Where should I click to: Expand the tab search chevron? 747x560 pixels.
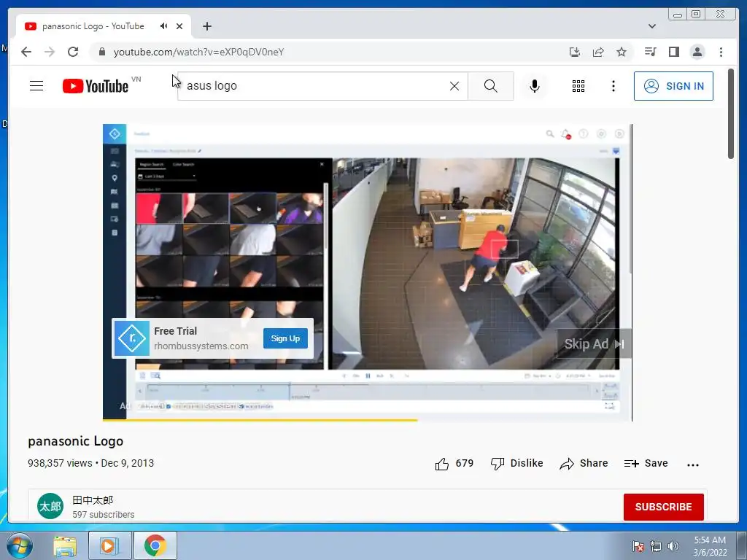[x=651, y=26]
